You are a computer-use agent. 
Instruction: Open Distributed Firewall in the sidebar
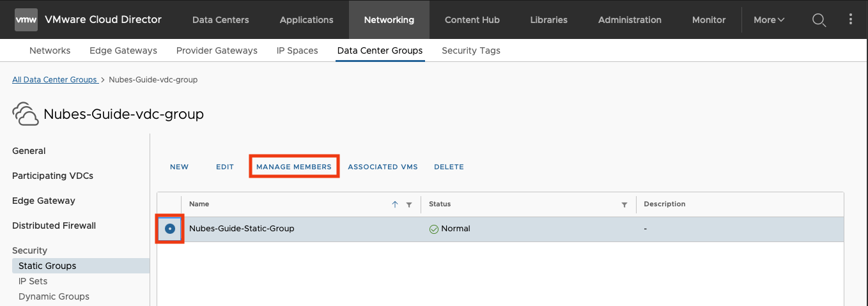[x=54, y=226]
